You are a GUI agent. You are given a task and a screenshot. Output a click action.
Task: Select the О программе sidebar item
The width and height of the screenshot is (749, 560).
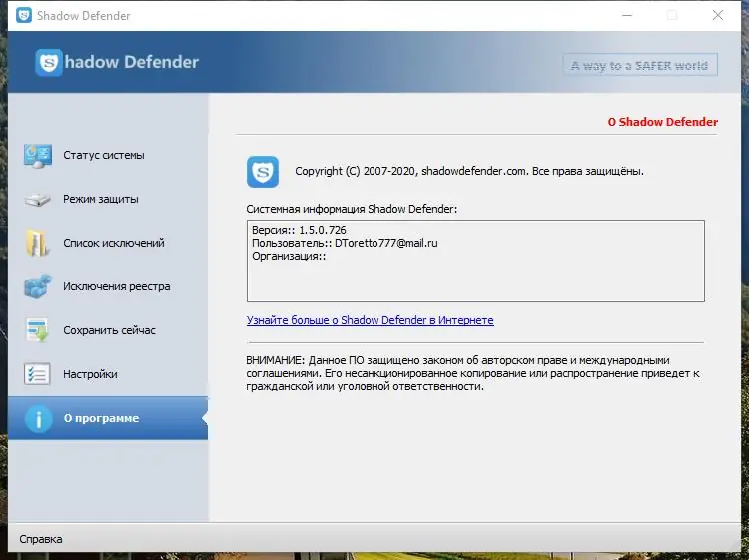[x=108, y=418]
